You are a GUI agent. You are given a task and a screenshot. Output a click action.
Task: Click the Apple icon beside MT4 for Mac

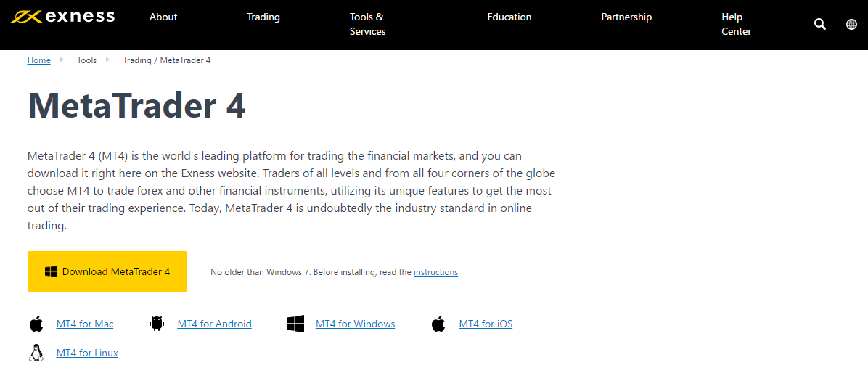[36, 324]
